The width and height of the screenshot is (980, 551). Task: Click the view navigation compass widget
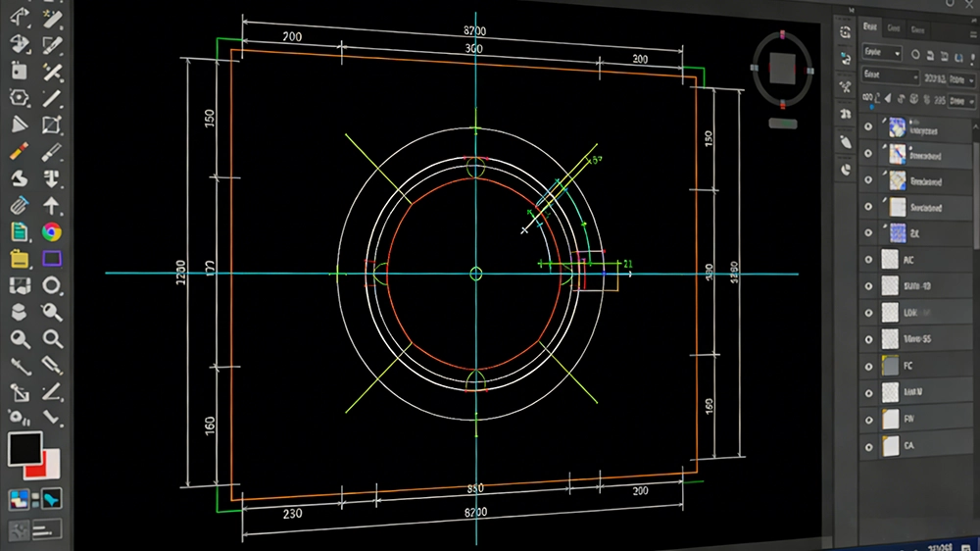781,68
